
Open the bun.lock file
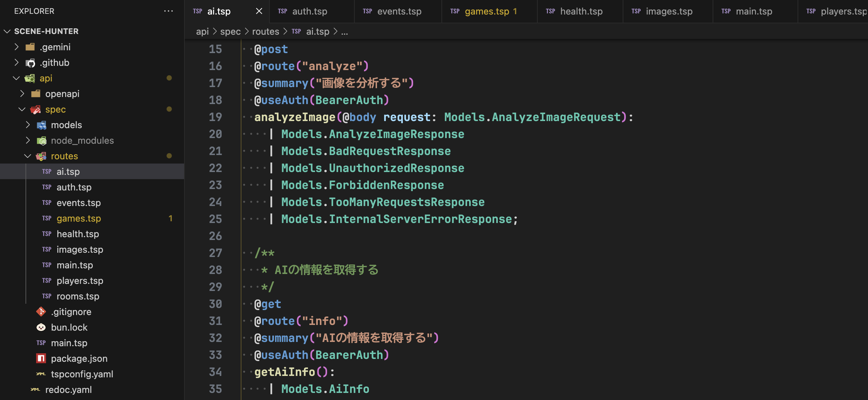coord(92,327)
